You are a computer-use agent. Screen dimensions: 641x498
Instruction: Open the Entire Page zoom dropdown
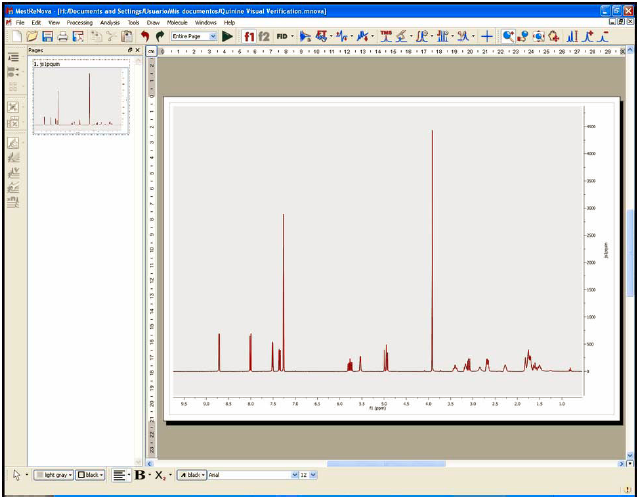(194, 36)
